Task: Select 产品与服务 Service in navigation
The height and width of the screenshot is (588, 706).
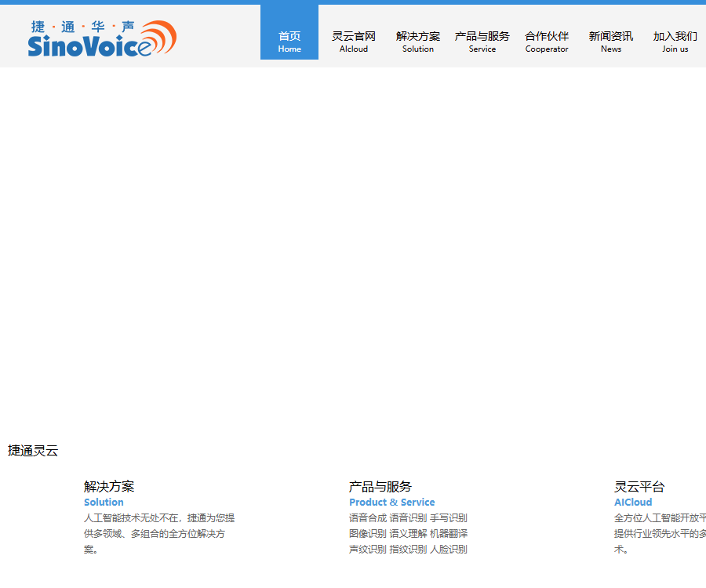Action: click(482, 42)
